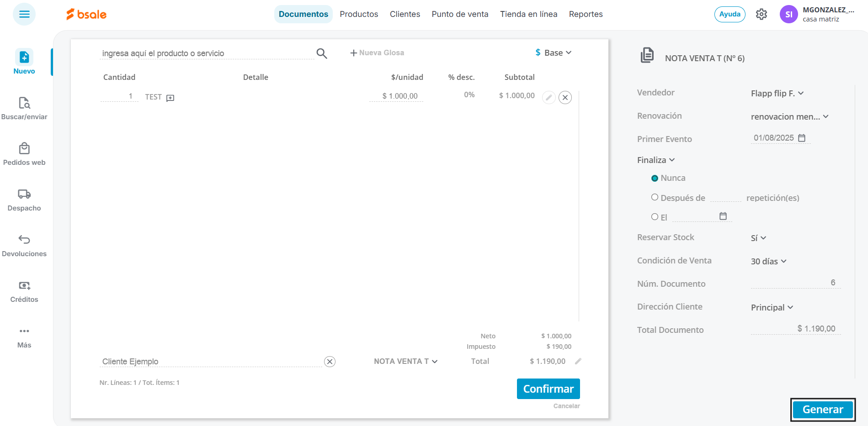Screen dimensions: 868x426
Task: Click the El end date field
Action: [702, 216]
